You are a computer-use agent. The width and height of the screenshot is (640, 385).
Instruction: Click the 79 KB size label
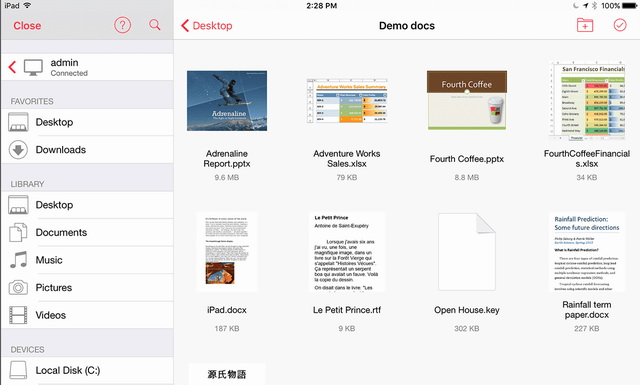347,178
